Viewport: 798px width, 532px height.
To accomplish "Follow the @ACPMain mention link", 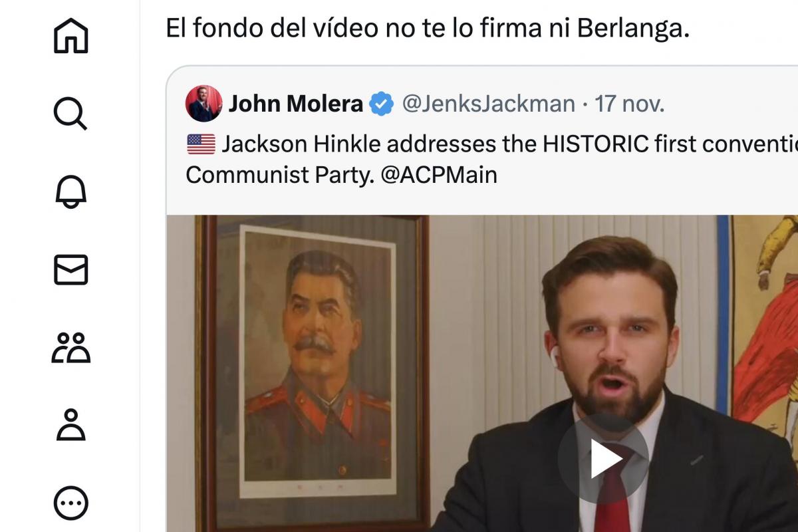I will pyautogui.click(x=440, y=175).
